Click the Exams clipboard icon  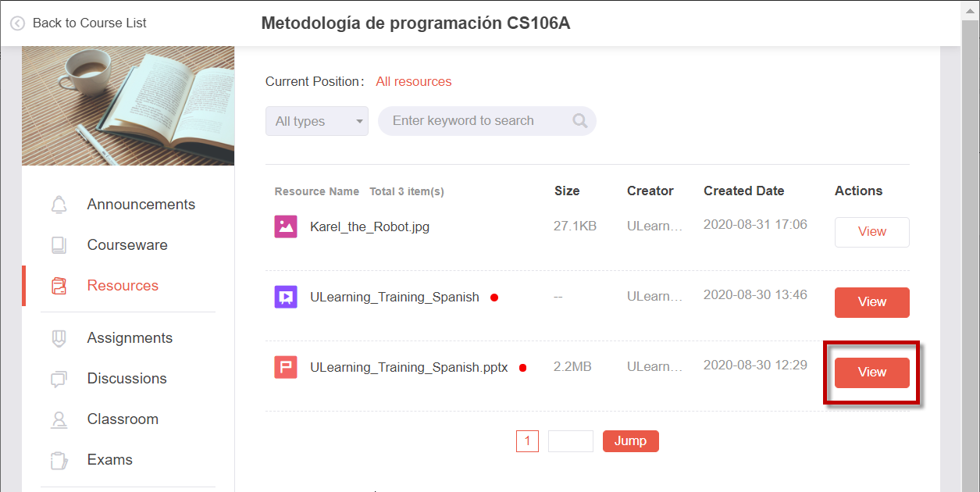[59, 460]
